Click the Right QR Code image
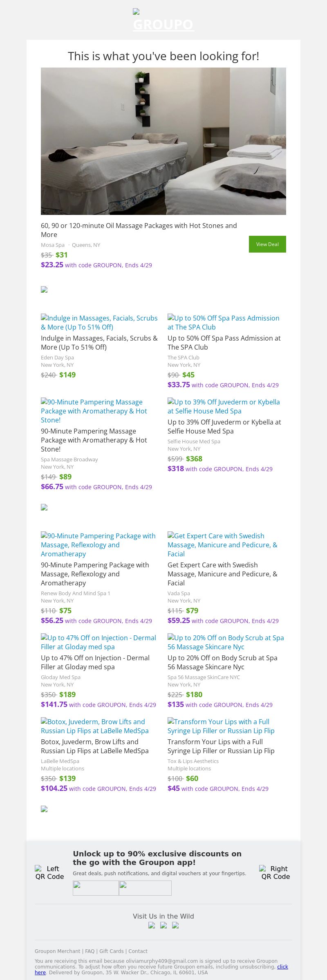The width and height of the screenshot is (327, 980). [x=275, y=872]
